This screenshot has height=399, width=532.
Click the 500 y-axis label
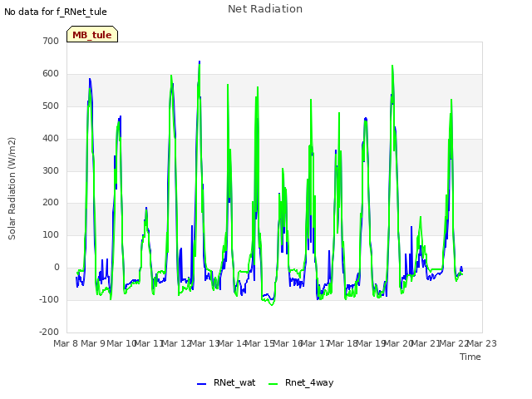pyautogui.click(x=51, y=106)
